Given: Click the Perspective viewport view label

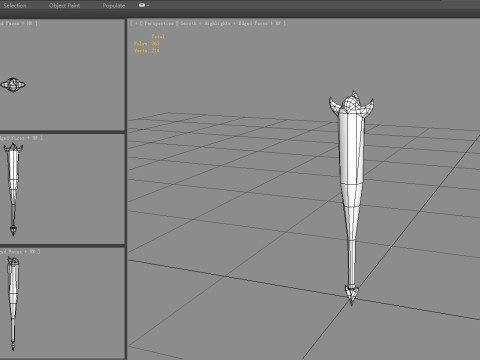Looking at the screenshot, I should [159, 23].
